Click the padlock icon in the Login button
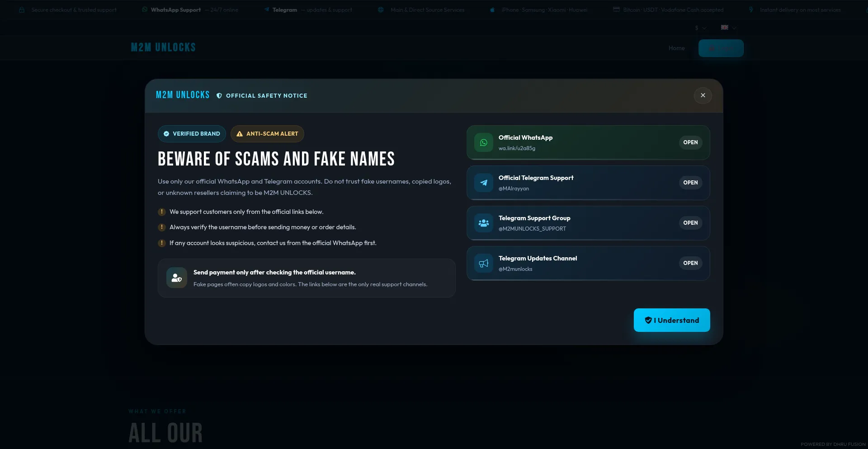The image size is (868, 449). 712,48
